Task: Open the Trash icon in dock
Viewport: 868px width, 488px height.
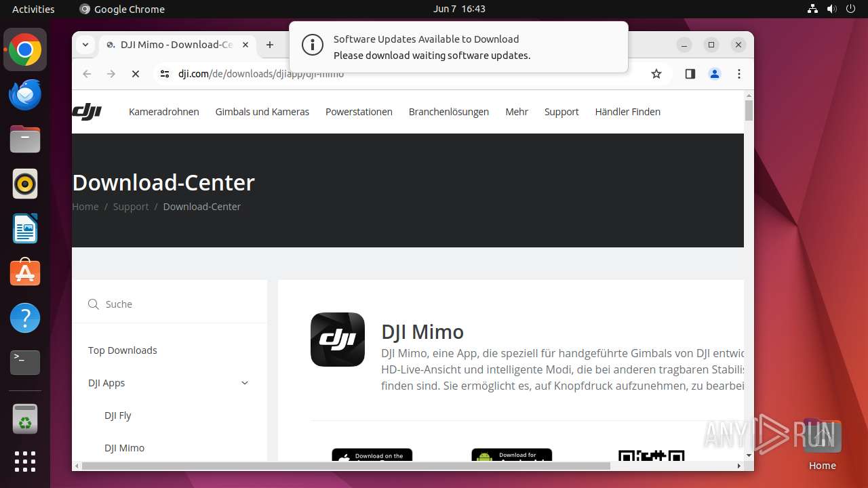Action: [25, 419]
